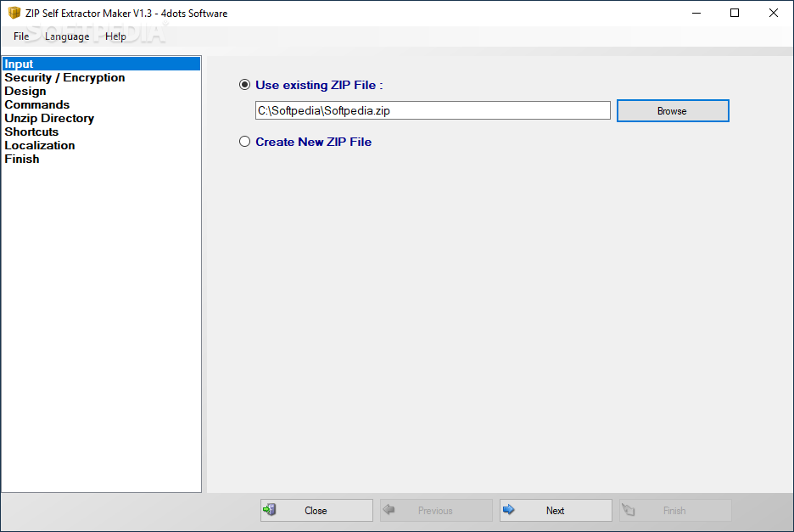Click the ZIP file path input field
This screenshot has height=532, width=794.
[433, 110]
